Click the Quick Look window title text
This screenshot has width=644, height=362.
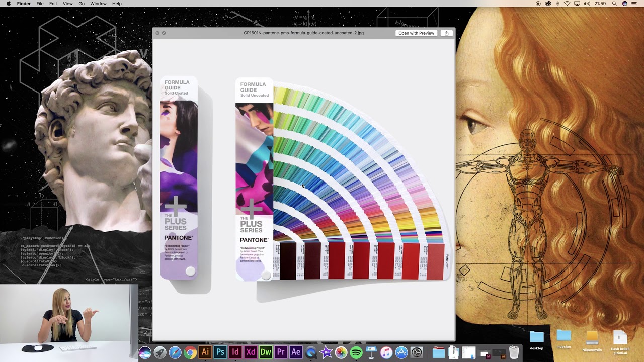tap(303, 33)
